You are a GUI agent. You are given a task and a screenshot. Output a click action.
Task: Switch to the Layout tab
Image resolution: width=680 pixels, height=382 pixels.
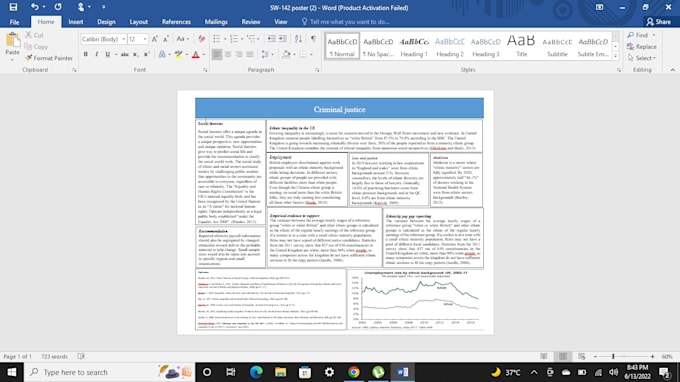tap(139, 22)
